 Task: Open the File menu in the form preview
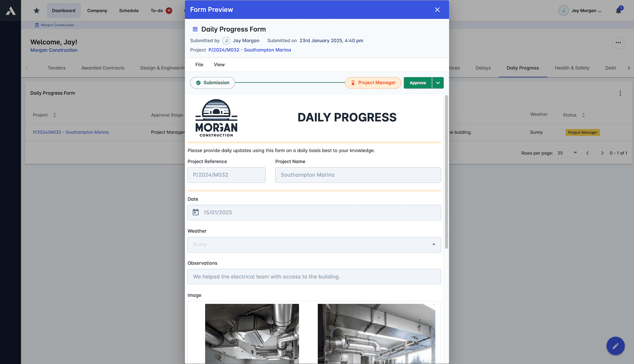tap(199, 65)
